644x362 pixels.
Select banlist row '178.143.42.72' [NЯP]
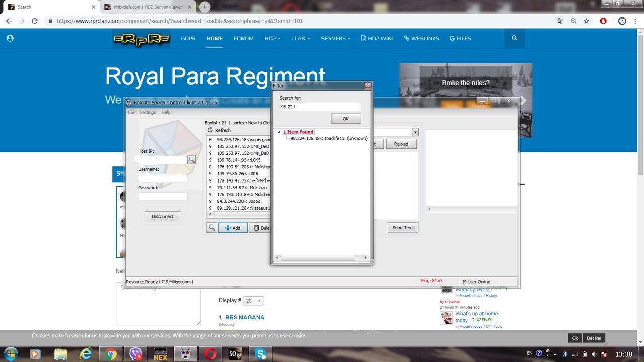tap(239, 180)
